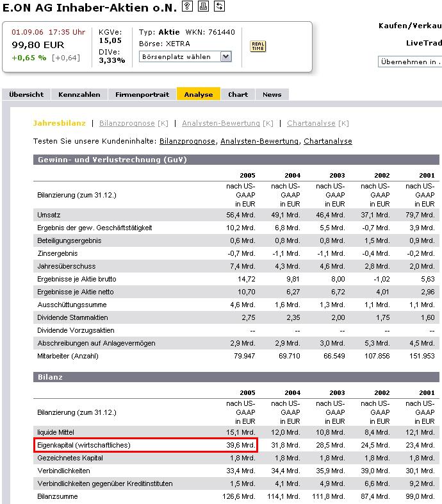Image resolution: width=442 pixels, height=504 pixels.
Task: Click the swap arrows icon beside title
Action: [x=219, y=6]
